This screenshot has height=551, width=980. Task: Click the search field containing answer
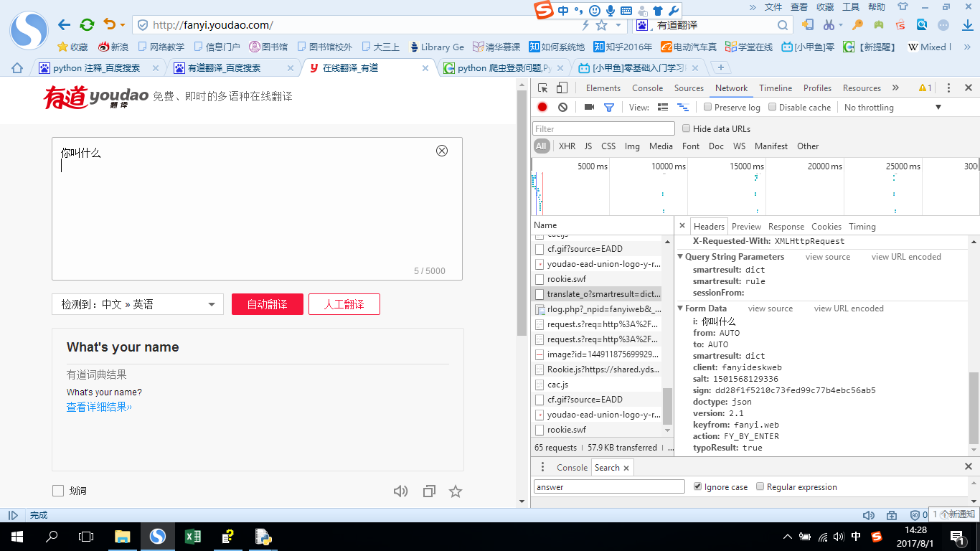tap(609, 486)
